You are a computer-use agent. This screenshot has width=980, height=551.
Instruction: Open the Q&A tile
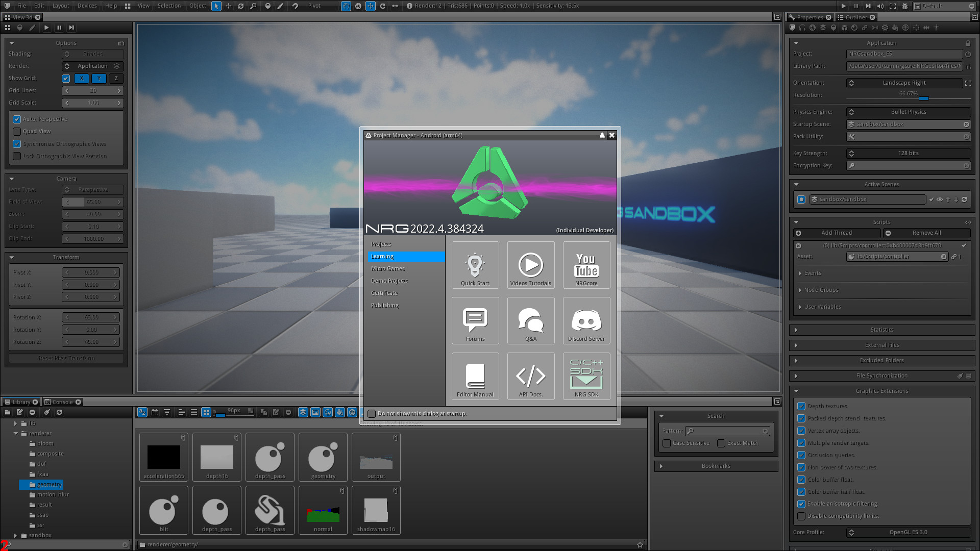pyautogui.click(x=530, y=320)
